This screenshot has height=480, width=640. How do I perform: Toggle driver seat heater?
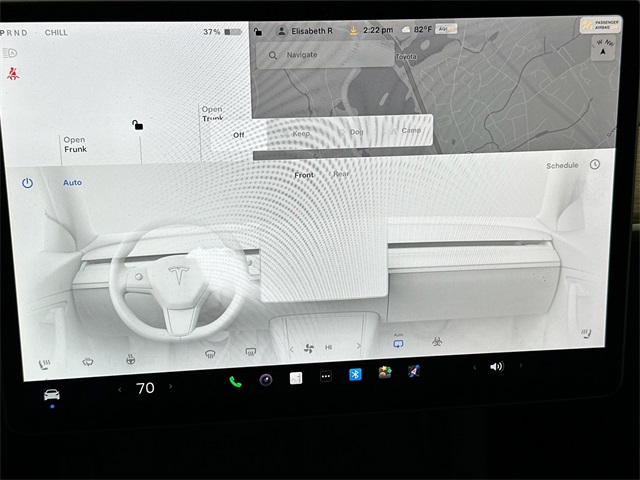pos(44,364)
